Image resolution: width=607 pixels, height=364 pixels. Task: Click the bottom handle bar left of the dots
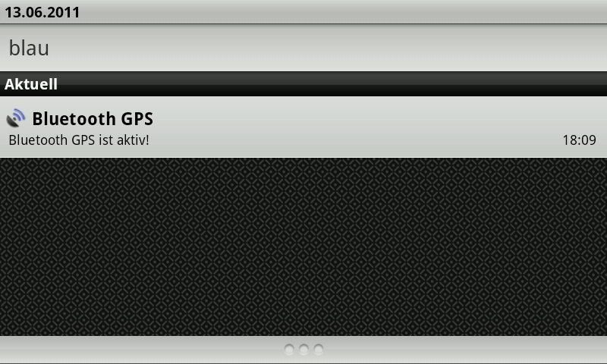tap(141, 350)
